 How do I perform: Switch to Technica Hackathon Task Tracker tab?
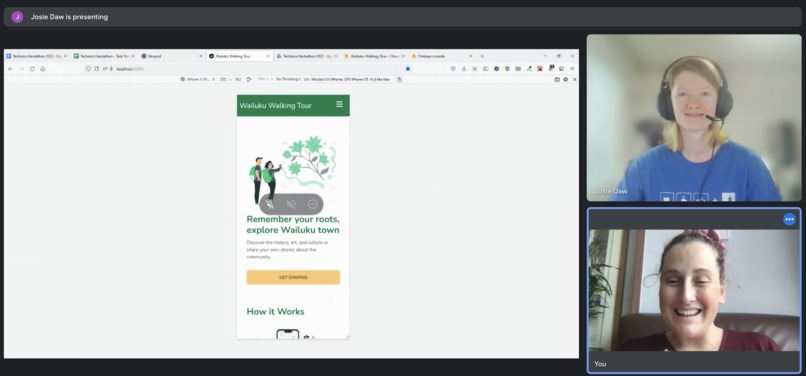pyautogui.click(x=103, y=56)
